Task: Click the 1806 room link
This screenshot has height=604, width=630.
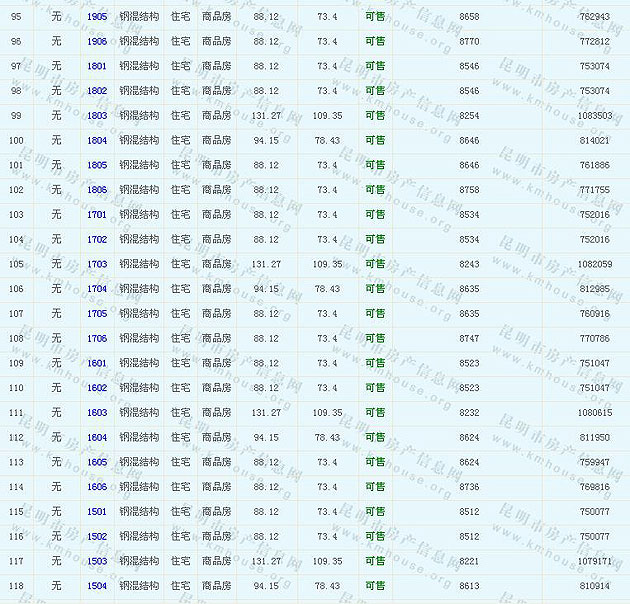Action: [x=97, y=190]
